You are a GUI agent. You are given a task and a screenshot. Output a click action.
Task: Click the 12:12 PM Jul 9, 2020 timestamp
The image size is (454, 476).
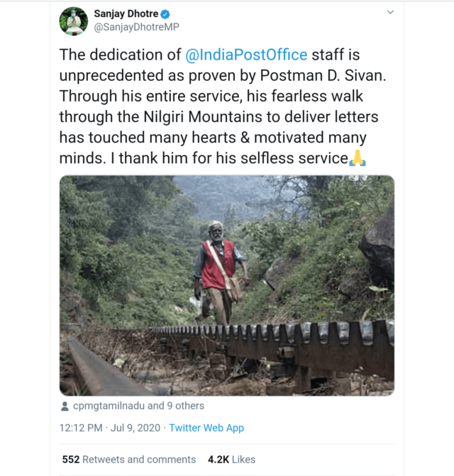(111, 428)
